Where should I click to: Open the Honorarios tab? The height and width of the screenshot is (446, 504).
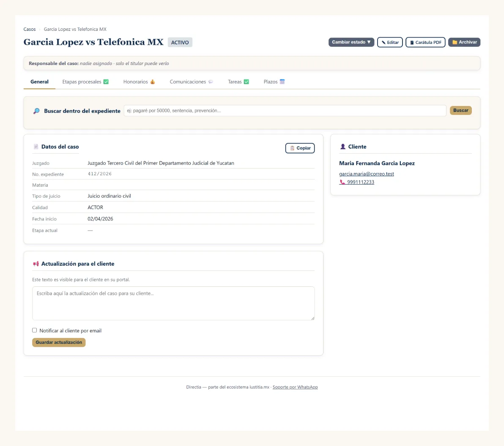click(139, 82)
